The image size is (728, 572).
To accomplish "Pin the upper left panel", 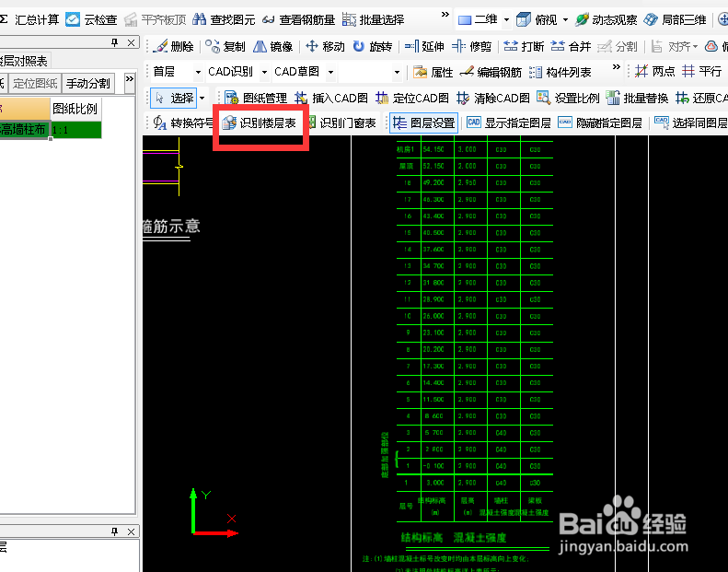I will (114, 42).
